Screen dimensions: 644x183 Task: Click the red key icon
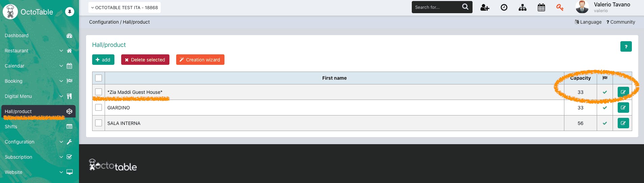tap(560, 7)
